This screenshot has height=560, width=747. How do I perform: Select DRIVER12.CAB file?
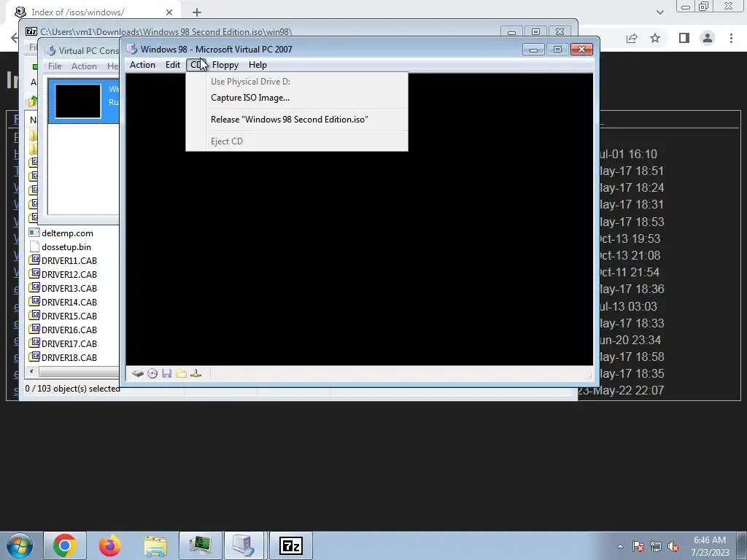click(x=69, y=275)
